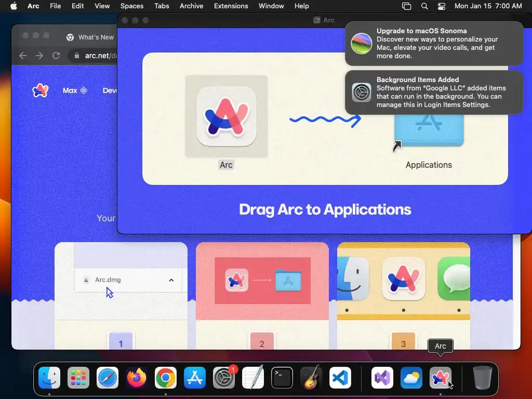Screen dimensions: 532x399
Task: Open the File menu
Action: (x=55, y=6)
